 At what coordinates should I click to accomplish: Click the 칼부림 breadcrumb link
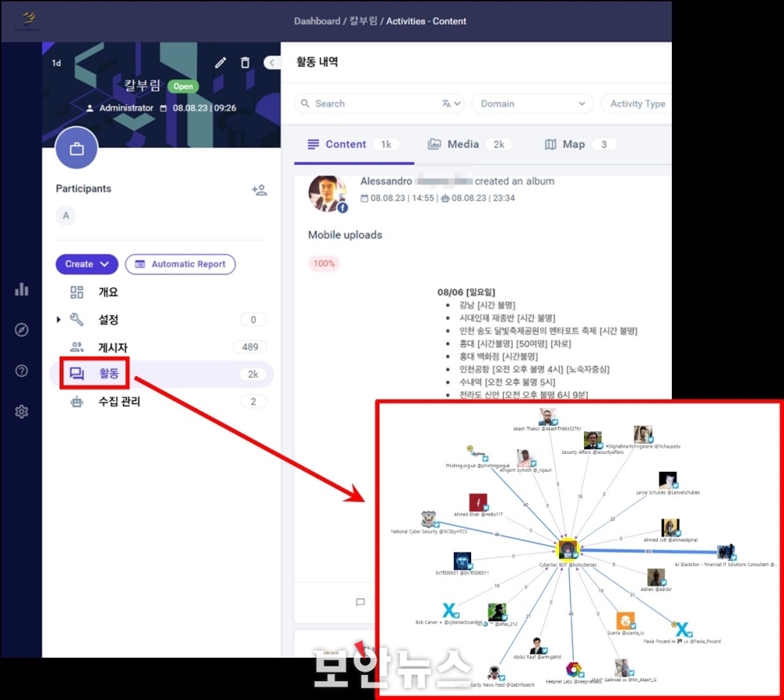pos(363,21)
